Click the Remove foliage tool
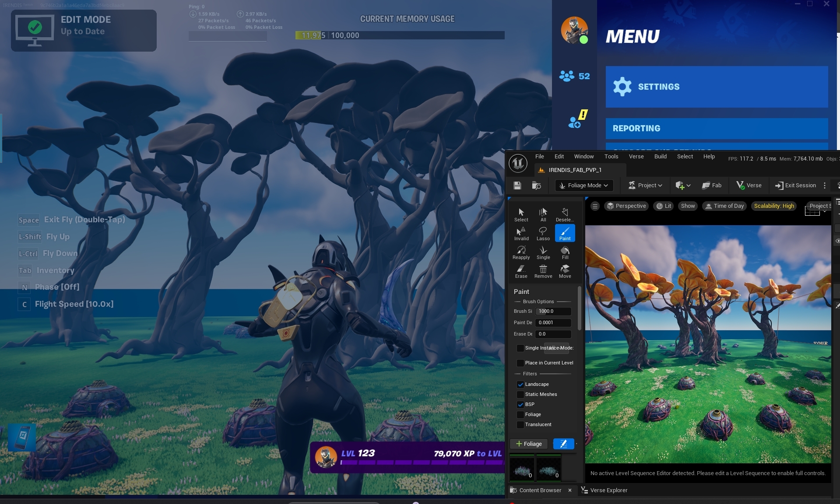 click(543, 271)
